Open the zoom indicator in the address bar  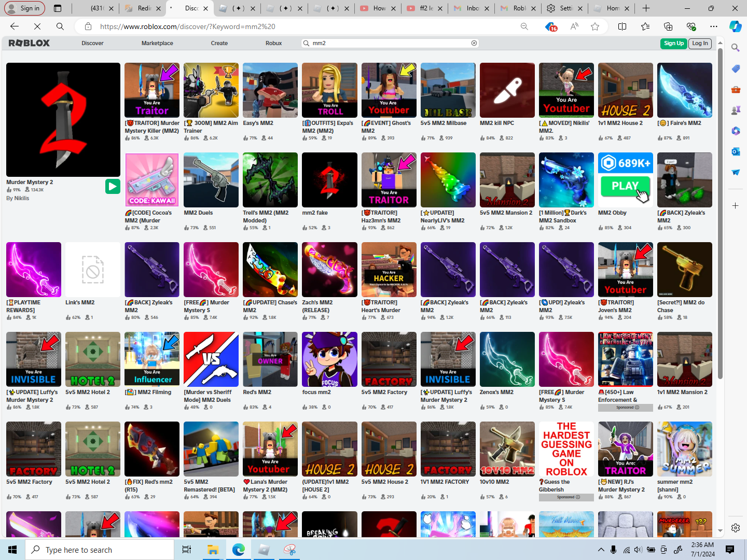pyautogui.click(x=524, y=26)
